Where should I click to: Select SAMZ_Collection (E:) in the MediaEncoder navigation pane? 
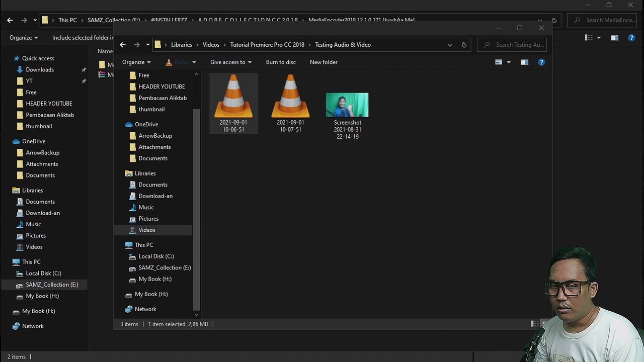point(52,285)
